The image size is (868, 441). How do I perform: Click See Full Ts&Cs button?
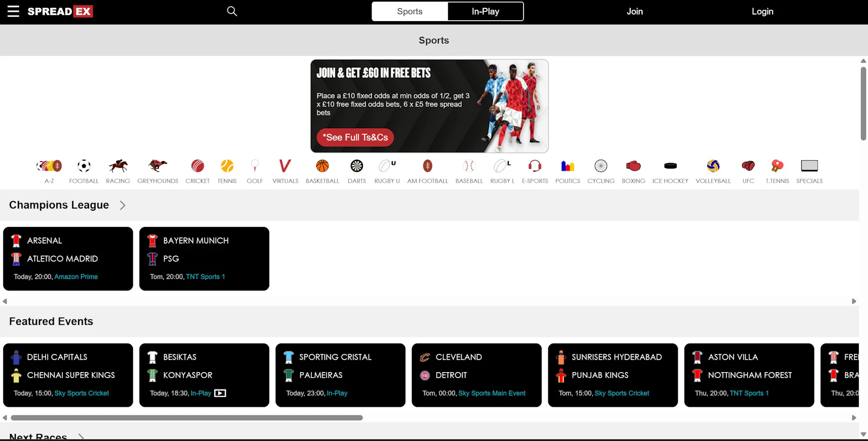tap(355, 137)
